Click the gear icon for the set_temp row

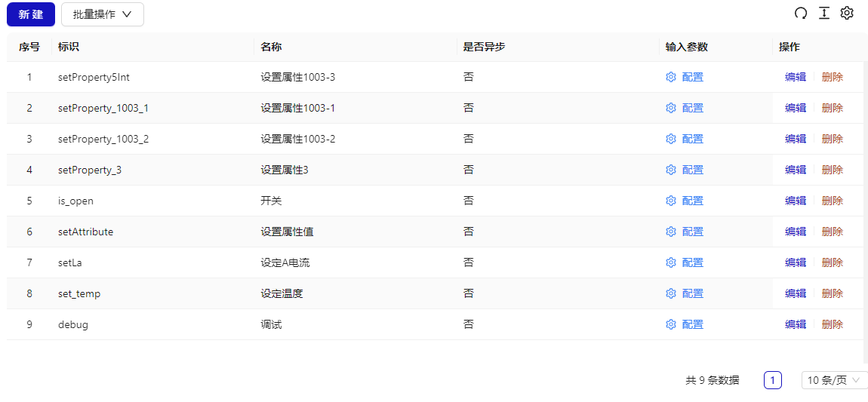click(670, 293)
